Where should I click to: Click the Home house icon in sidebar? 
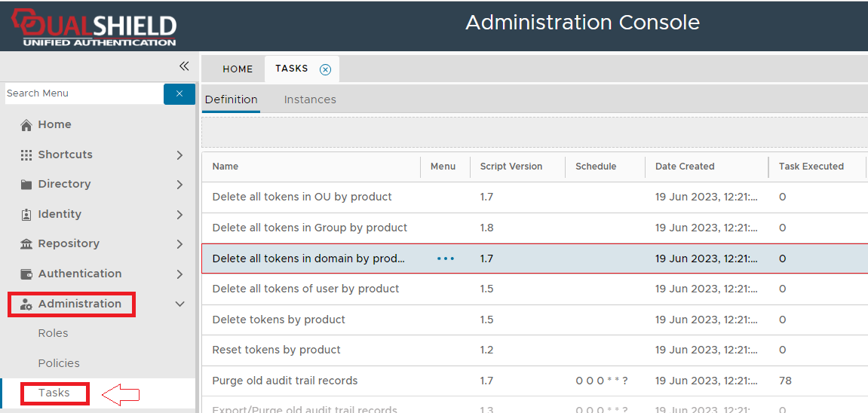click(x=26, y=125)
